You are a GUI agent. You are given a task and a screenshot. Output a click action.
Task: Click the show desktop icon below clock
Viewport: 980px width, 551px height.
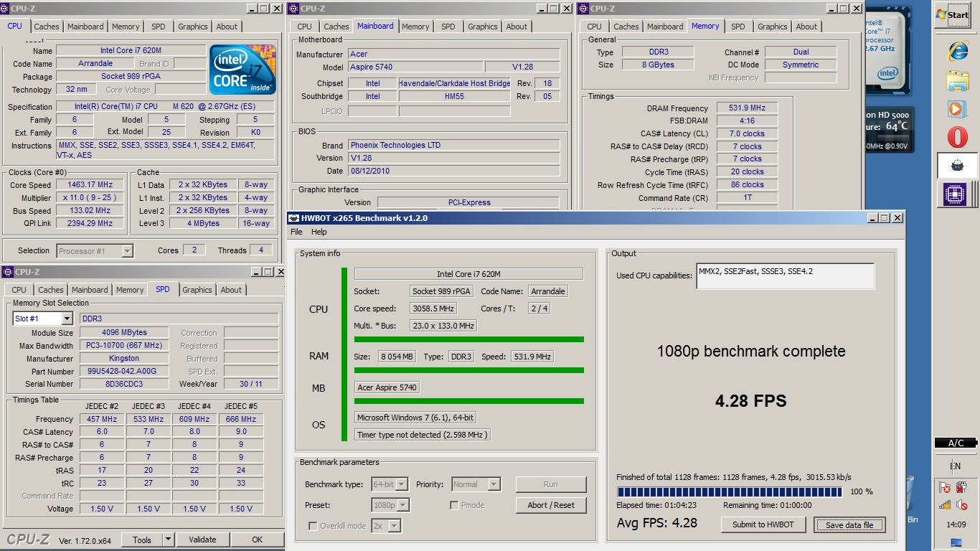click(x=956, y=542)
